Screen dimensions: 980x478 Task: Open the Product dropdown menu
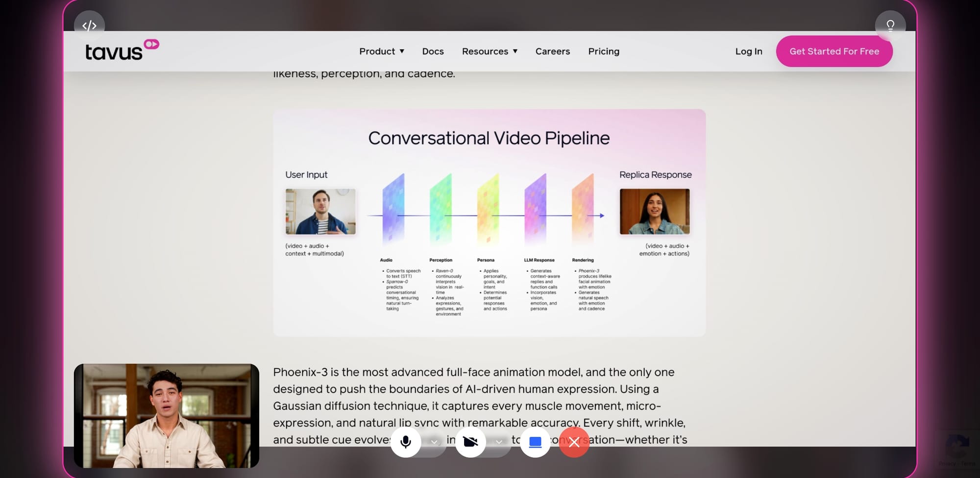tap(382, 51)
